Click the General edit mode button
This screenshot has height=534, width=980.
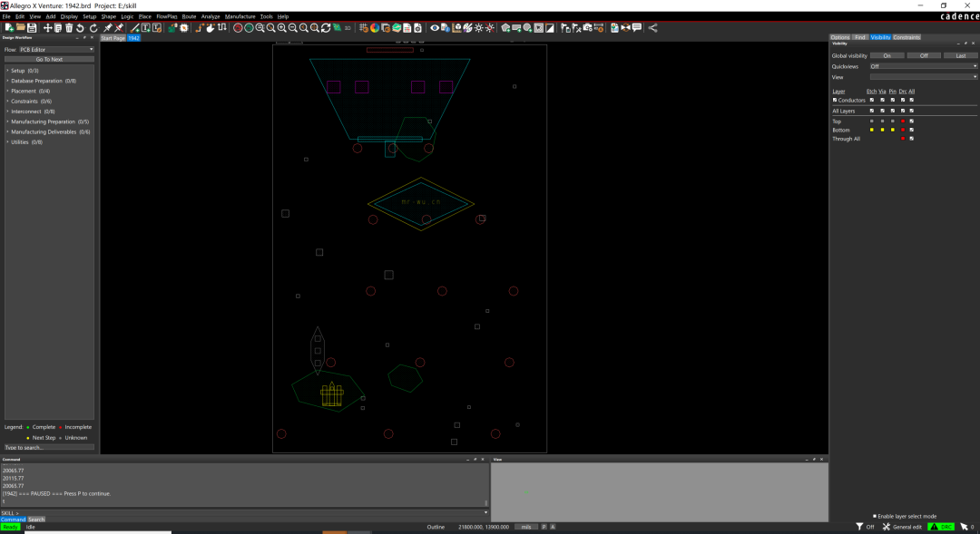[x=902, y=527]
